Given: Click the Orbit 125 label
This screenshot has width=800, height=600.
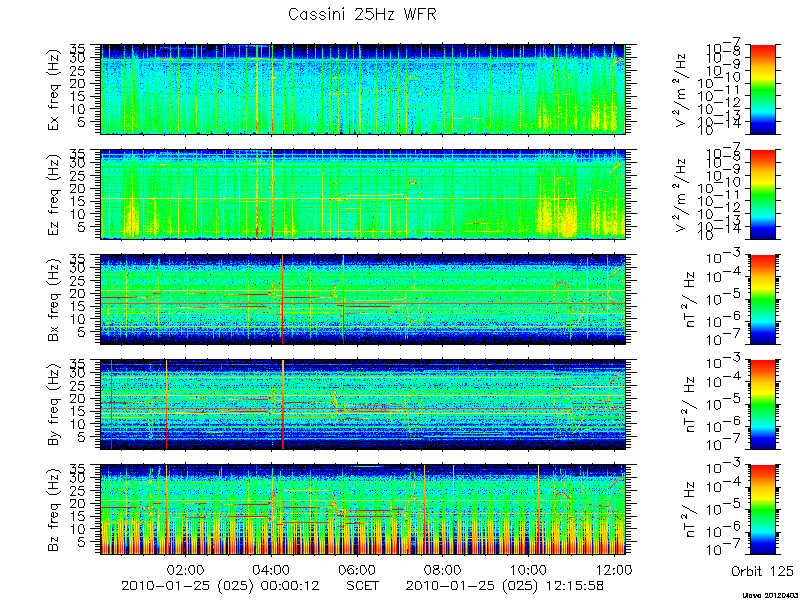Looking at the screenshot, I should (x=762, y=570).
